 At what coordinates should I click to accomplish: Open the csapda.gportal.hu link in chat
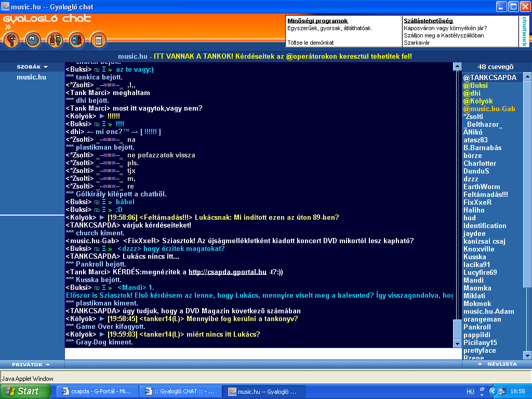228,272
